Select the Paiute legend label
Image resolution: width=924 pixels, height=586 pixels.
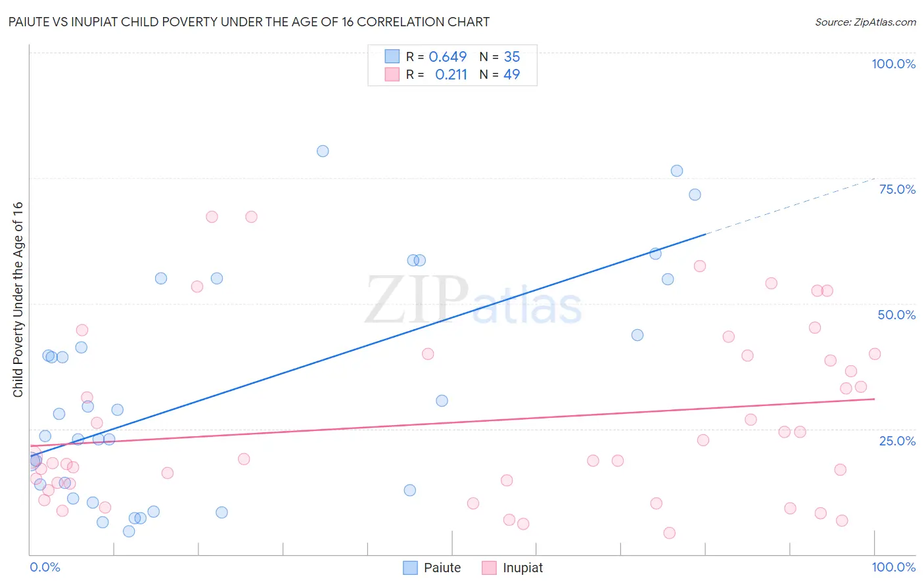click(x=442, y=568)
